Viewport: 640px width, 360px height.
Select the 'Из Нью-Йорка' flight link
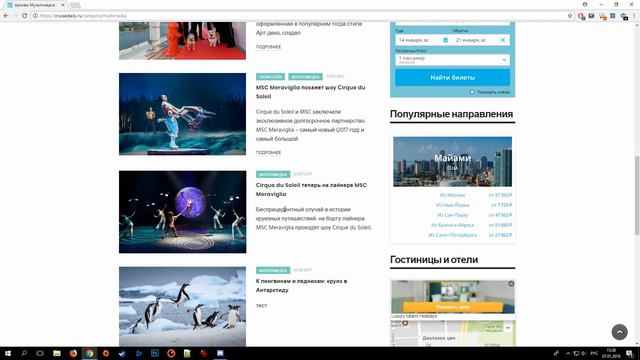click(x=452, y=205)
